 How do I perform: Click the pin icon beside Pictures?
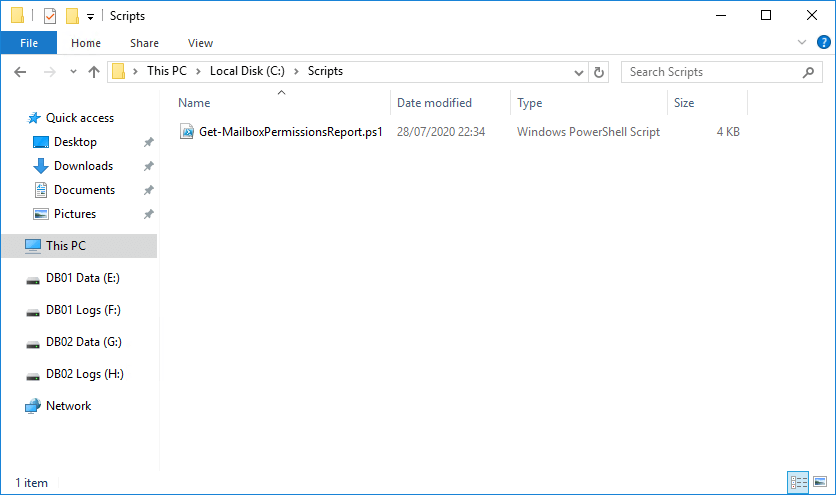149,214
